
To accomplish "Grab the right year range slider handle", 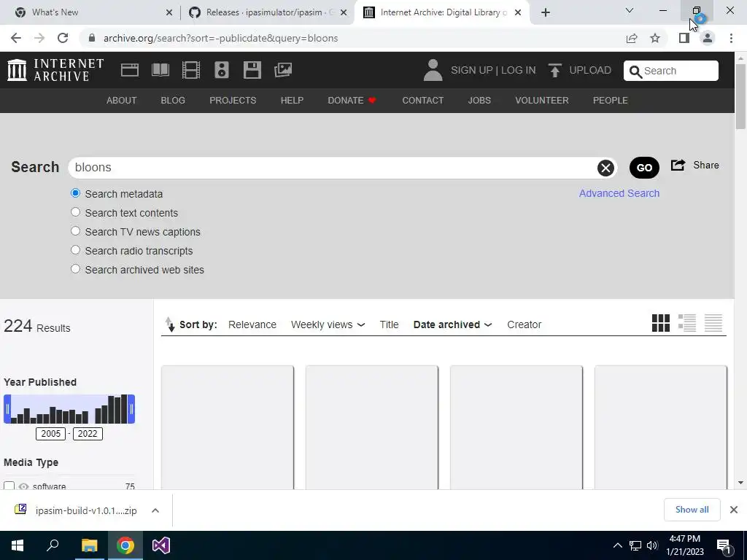I will [x=131, y=409].
